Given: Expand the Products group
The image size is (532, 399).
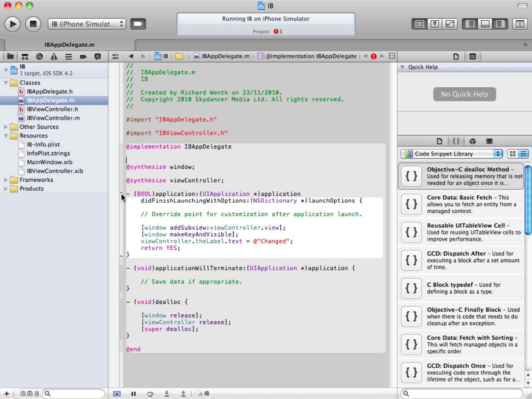Looking at the screenshot, I should 6,188.
